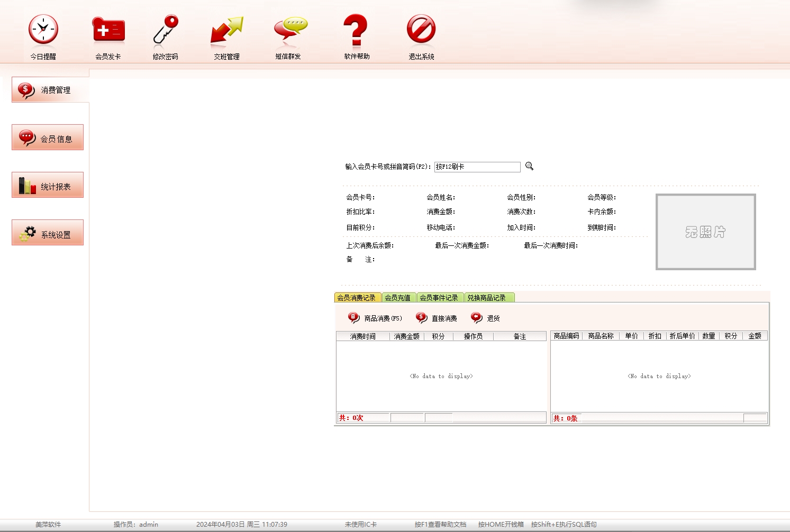The height and width of the screenshot is (532, 790).
Task: Switch to 兑换商品记录 tab
Action: coord(487,298)
